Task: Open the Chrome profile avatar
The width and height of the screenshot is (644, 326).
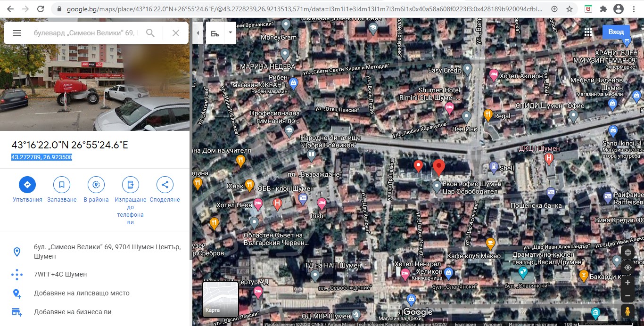Action: coord(619,9)
